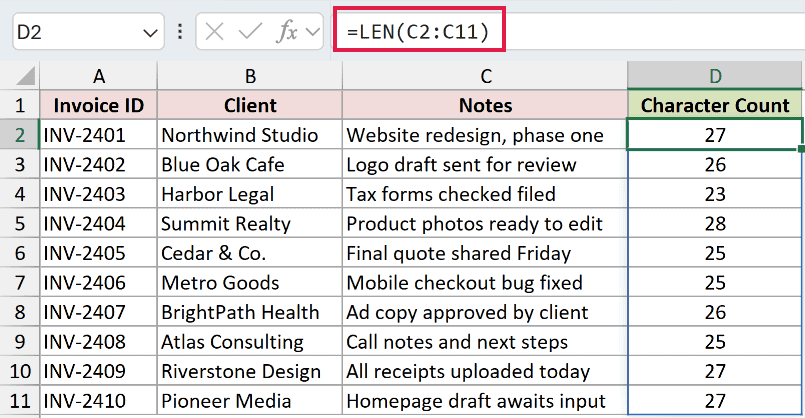Click the Character Count header cell
805x418 pixels.
pos(715,105)
